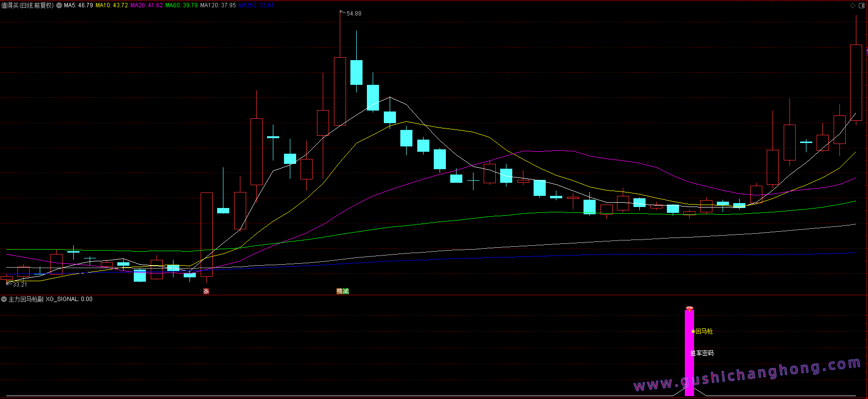Expand the 主力回马枪副 sub-indicator dropdown
The width and height of the screenshot is (868, 399).
click(x=4, y=299)
